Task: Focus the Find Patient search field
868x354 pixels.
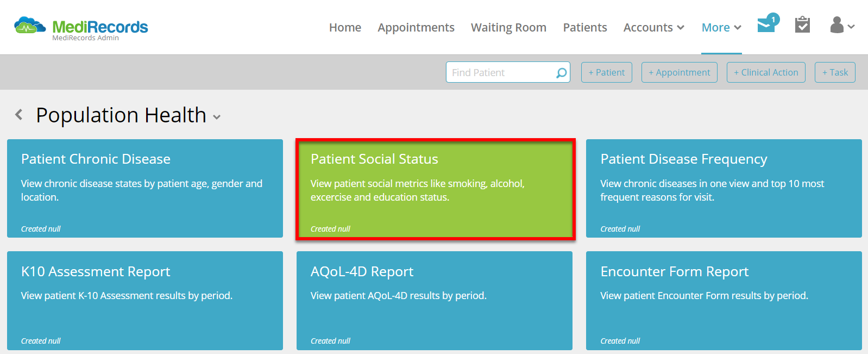Action: tap(500, 72)
